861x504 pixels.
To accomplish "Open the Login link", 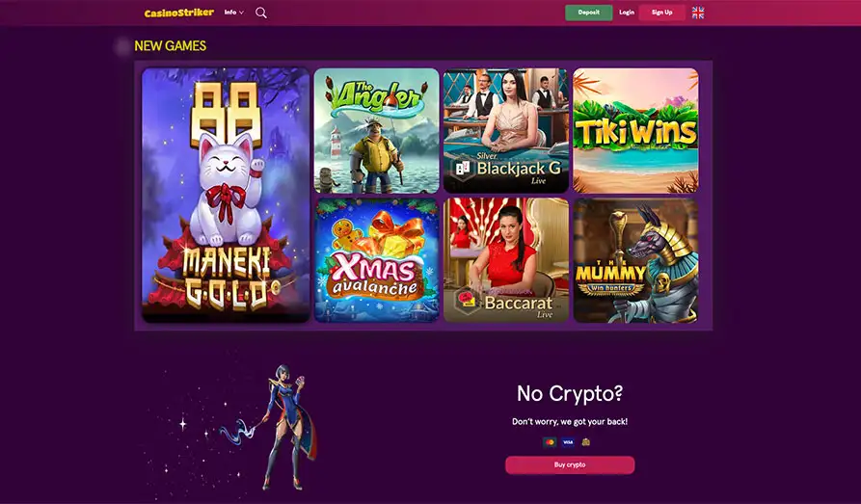I will click(627, 13).
